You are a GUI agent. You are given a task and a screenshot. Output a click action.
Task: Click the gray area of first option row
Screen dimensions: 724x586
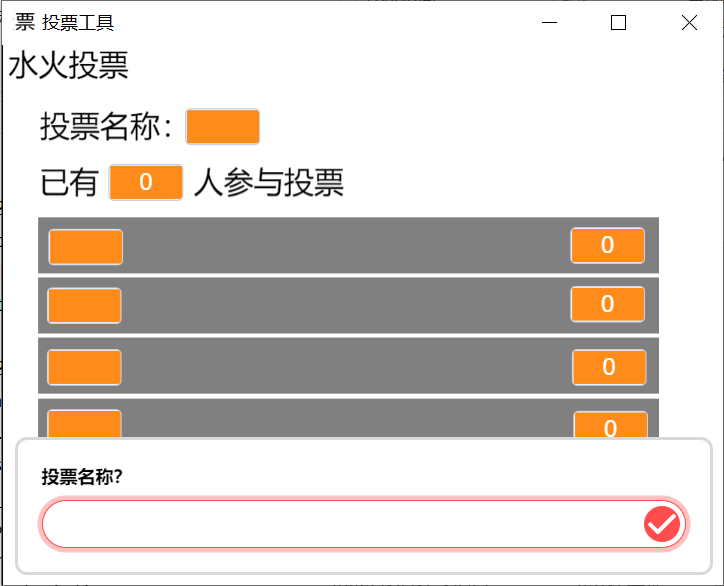348,245
